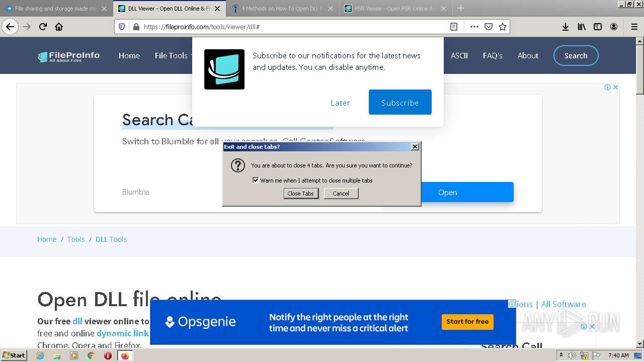The image size is (644, 362).
Task: Cancel the close tabs dialog
Action: 341,194
